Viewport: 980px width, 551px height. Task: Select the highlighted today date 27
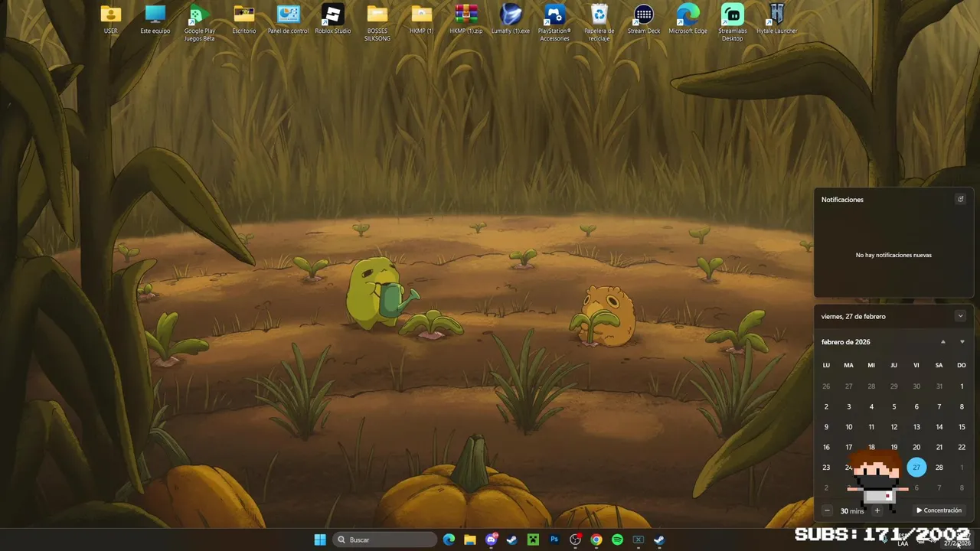tap(916, 468)
